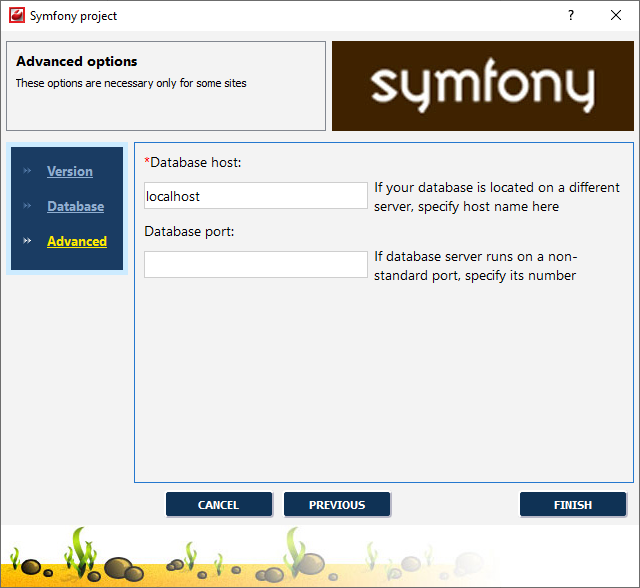Image resolution: width=640 pixels, height=588 pixels.
Task: Go to the Version step link
Action: pos(70,171)
